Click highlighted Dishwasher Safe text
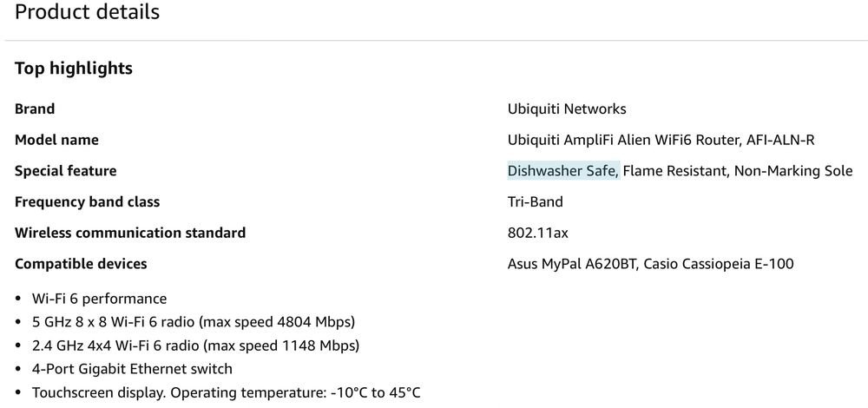 pos(562,171)
